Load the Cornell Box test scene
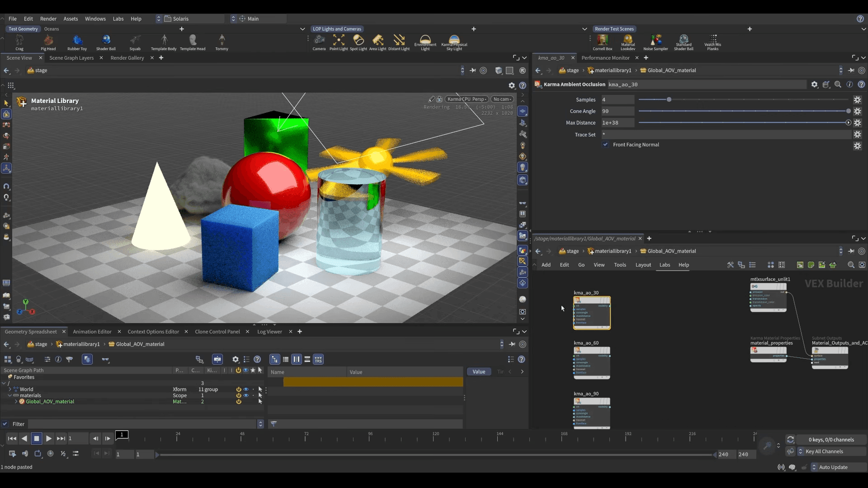Image resolution: width=868 pixels, height=488 pixels. (603, 42)
